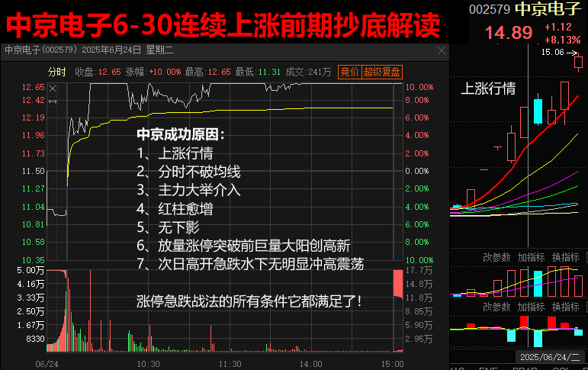
Task: Click the 2025/06/24/二 date marker
Action: 550,357
